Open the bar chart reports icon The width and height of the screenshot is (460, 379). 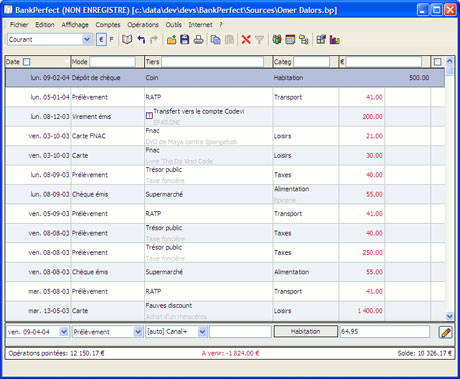[335, 40]
